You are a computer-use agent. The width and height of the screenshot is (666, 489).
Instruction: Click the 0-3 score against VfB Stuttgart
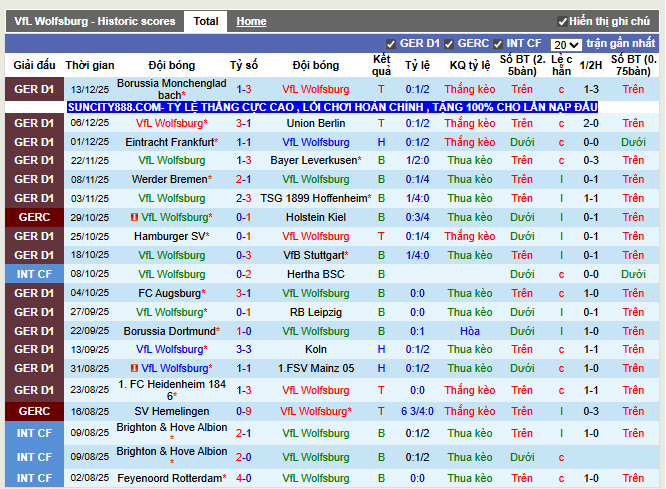[x=243, y=255]
